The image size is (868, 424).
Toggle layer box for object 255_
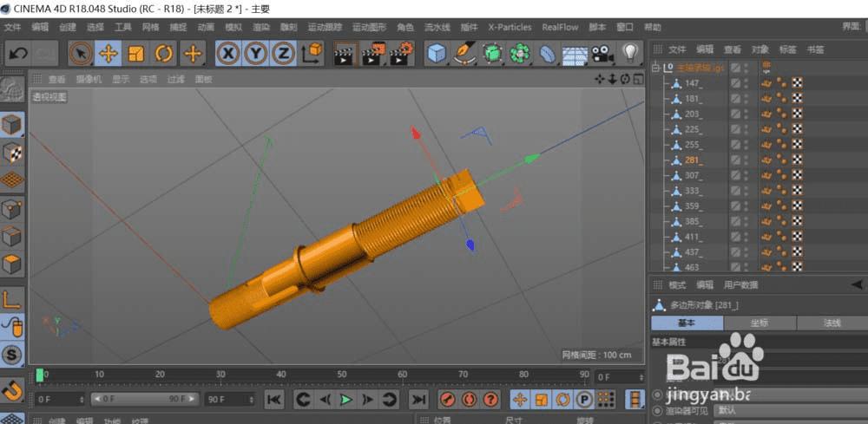735,145
